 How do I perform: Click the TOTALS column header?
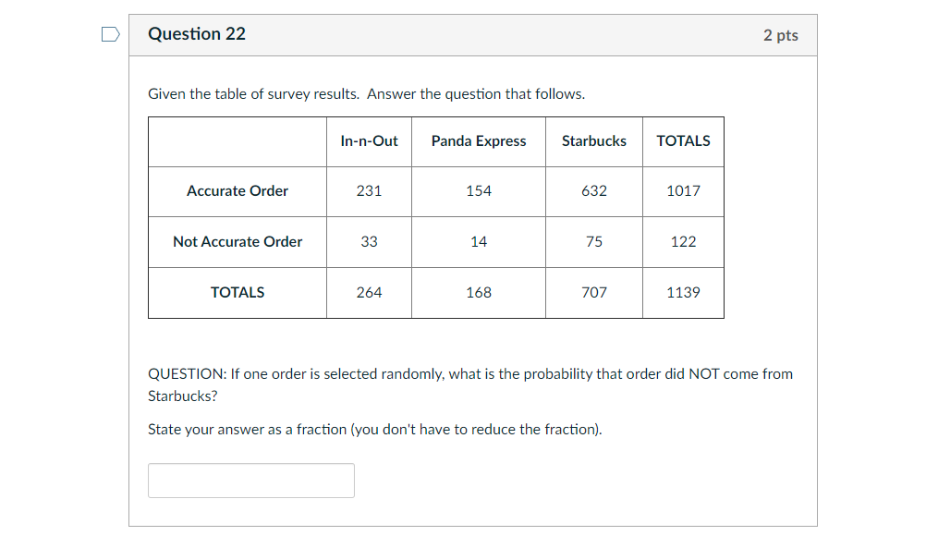tap(683, 141)
